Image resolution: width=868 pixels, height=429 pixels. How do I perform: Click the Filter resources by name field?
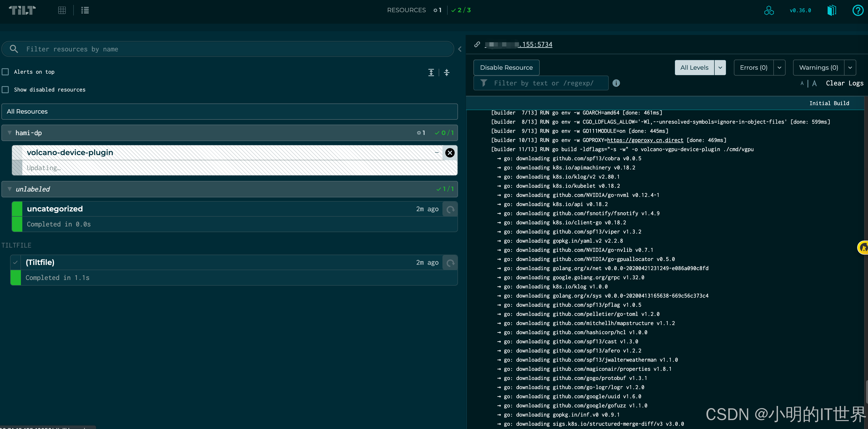[229, 49]
